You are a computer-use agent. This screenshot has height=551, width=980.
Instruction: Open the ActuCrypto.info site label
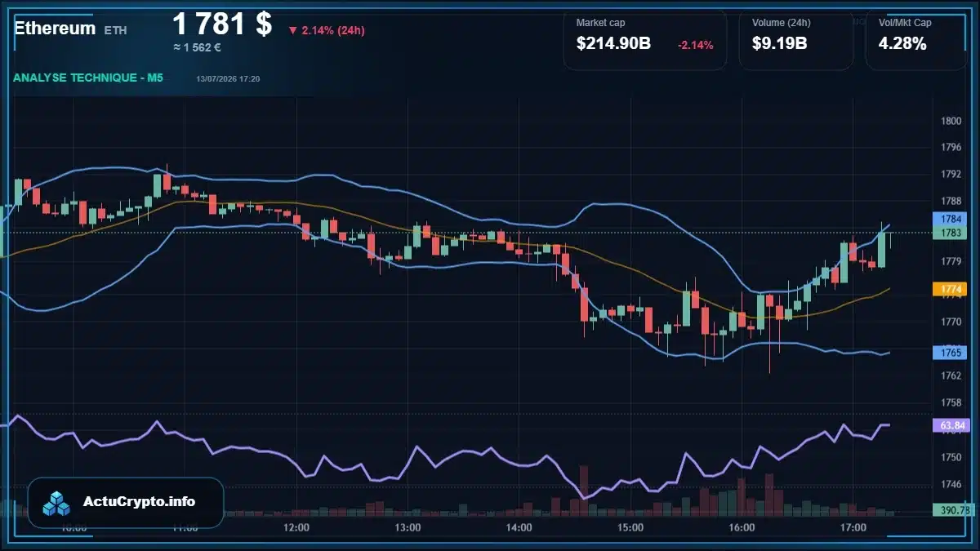tap(140, 502)
